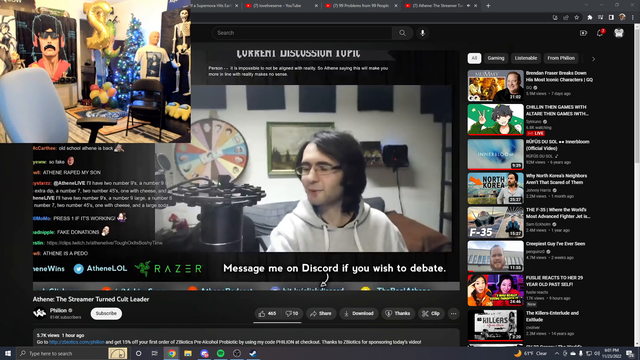Open Cortana circle on taskbar
Image resolution: width=640 pixels, height=360 pixels.
(138, 353)
